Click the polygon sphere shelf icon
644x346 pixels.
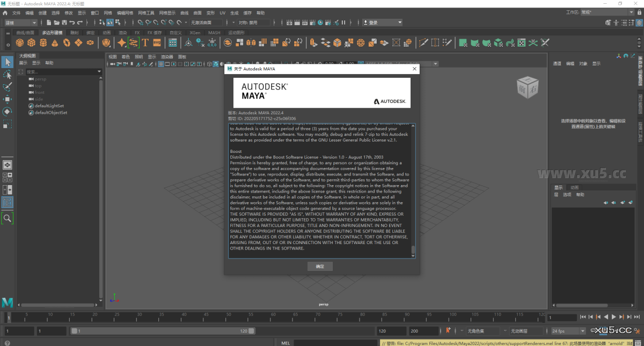click(x=20, y=42)
